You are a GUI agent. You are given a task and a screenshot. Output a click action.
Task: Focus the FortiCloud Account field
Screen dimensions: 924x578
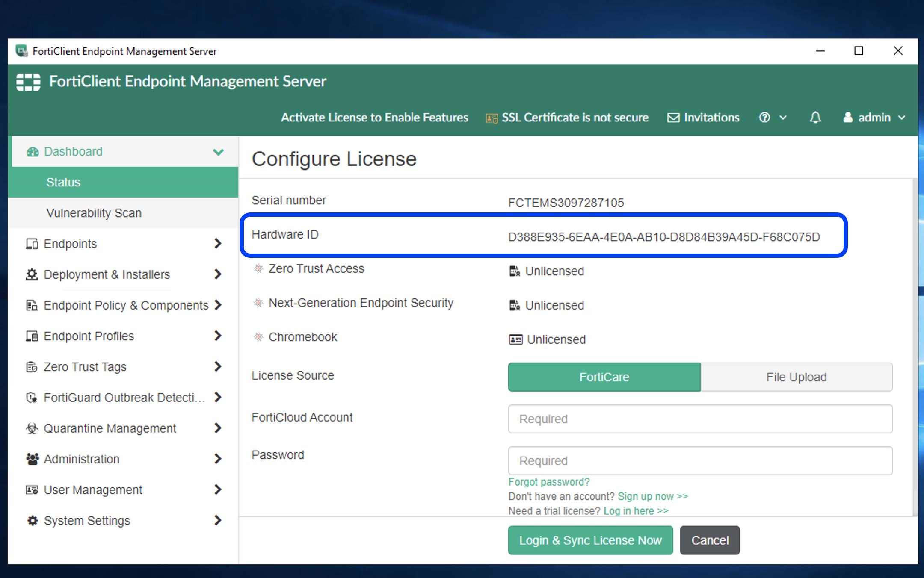point(700,419)
